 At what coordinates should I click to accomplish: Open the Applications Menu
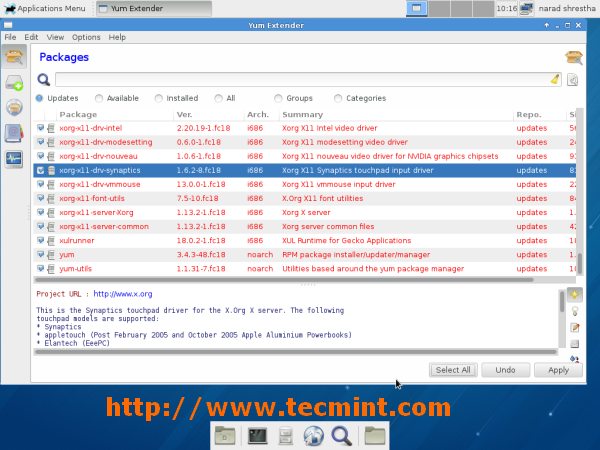45,8
